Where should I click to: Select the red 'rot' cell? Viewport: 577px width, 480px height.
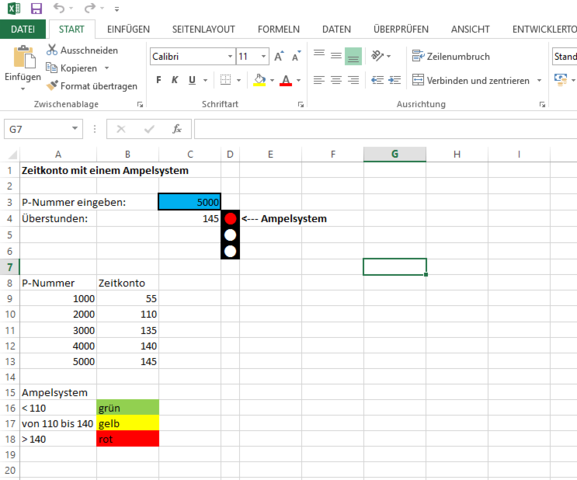[128, 439]
